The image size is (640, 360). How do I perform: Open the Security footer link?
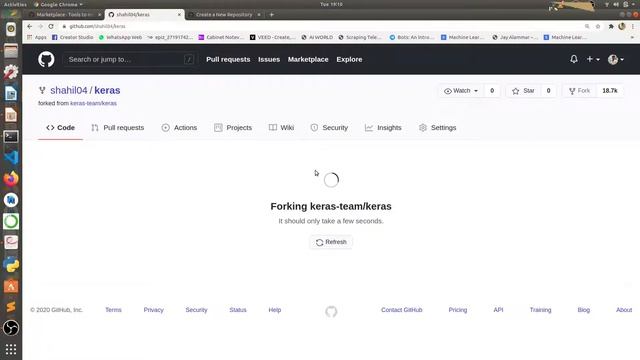point(196,310)
